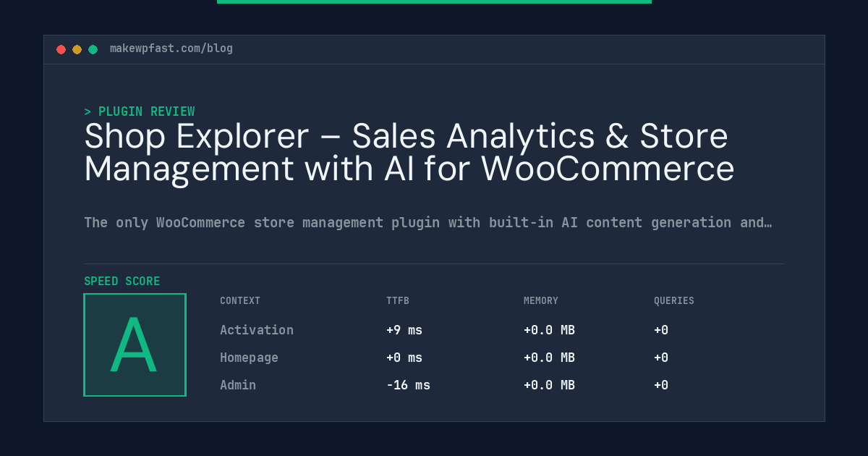Click the green window dot
Viewport: 868px width, 456px height.
(93, 49)
